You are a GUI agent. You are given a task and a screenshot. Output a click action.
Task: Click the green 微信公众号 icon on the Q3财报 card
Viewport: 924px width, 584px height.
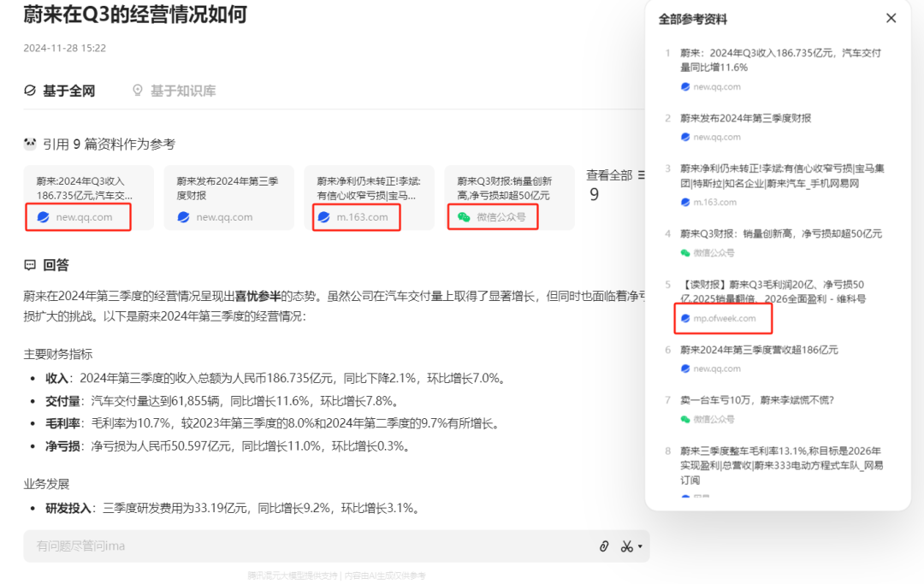click(x=465, y=217)
